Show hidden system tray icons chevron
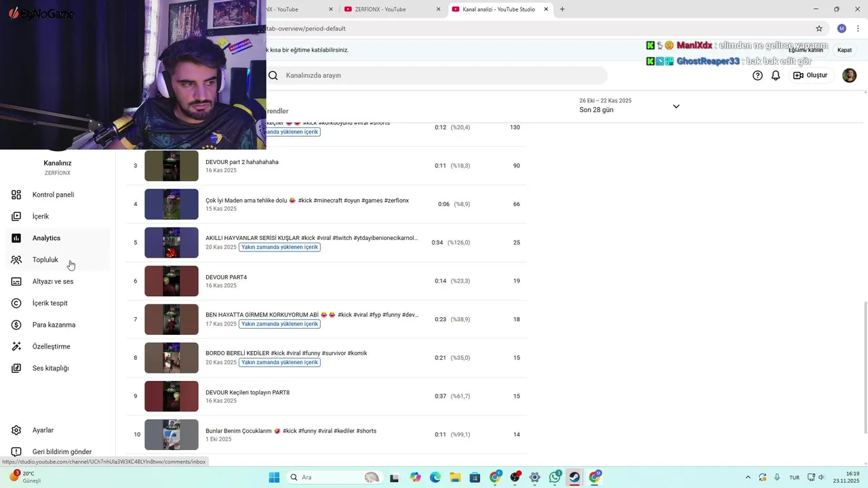 click(748, 477)
